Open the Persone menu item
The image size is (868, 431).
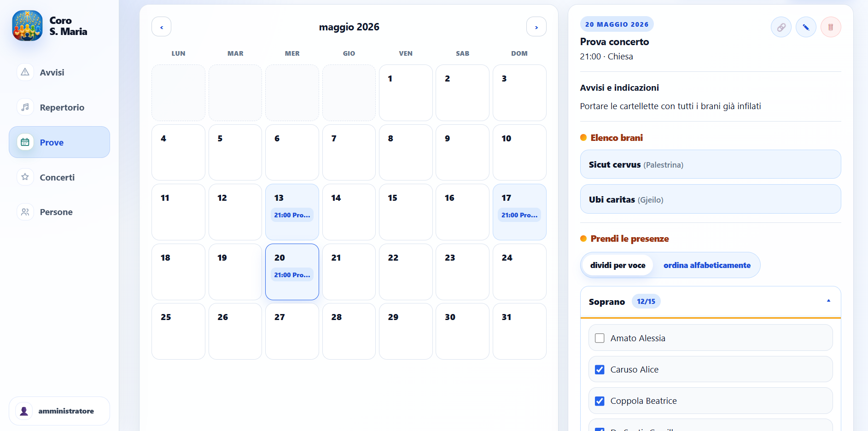59,212
